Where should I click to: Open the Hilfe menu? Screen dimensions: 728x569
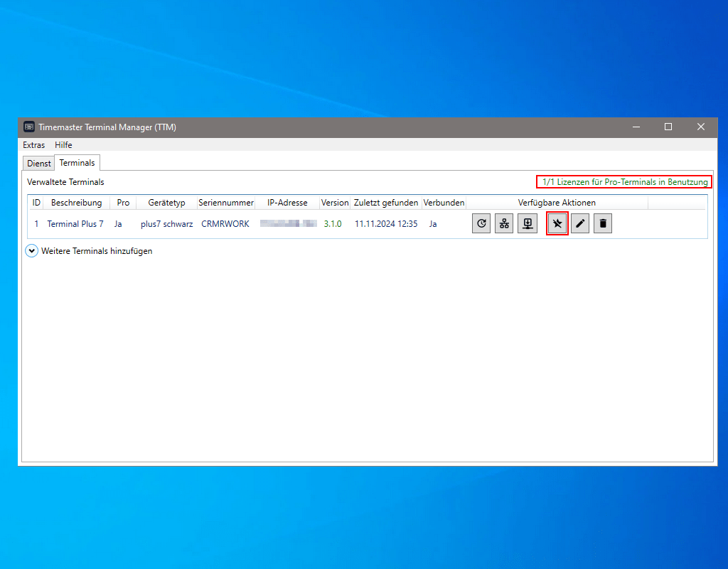click(x=63, y=145)
